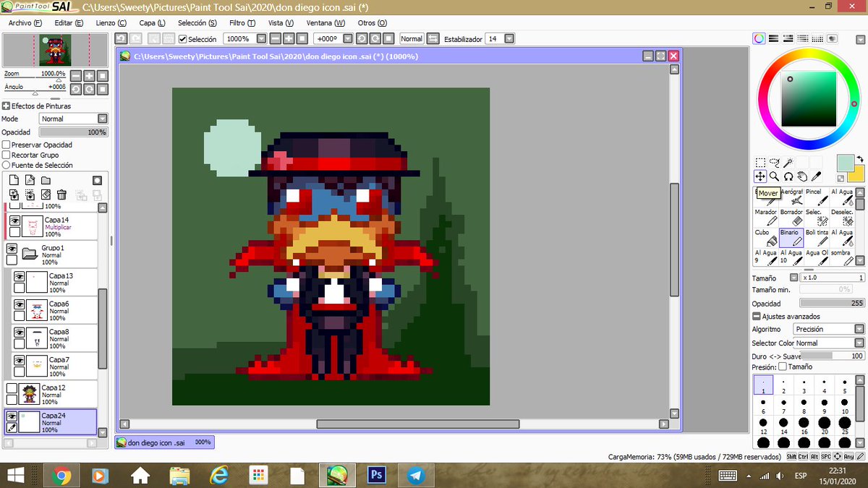
Task: Select the Rotate view tool
Action: coord(788,176)
